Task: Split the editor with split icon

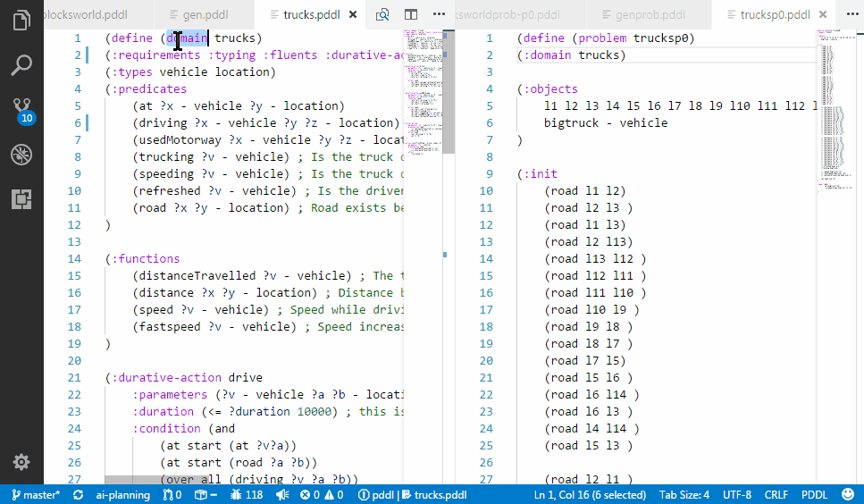Action: tap(410, 15)
